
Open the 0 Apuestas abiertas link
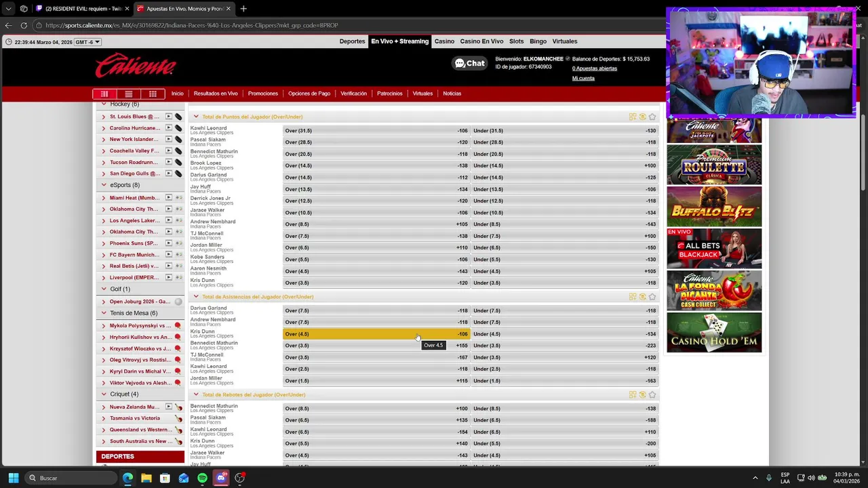pyautogui.click(x=595, y=68)
